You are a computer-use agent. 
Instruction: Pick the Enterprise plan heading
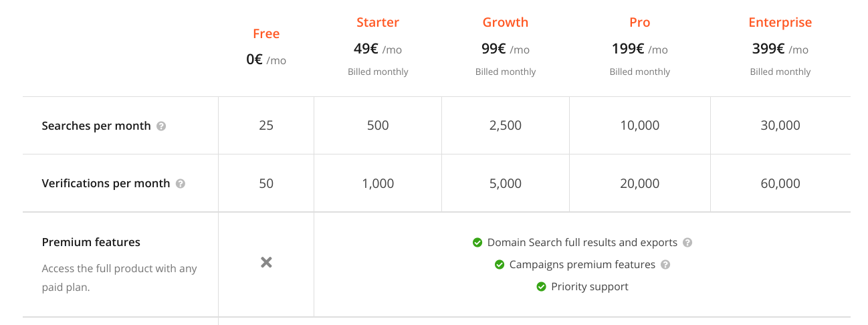[780, 23]
